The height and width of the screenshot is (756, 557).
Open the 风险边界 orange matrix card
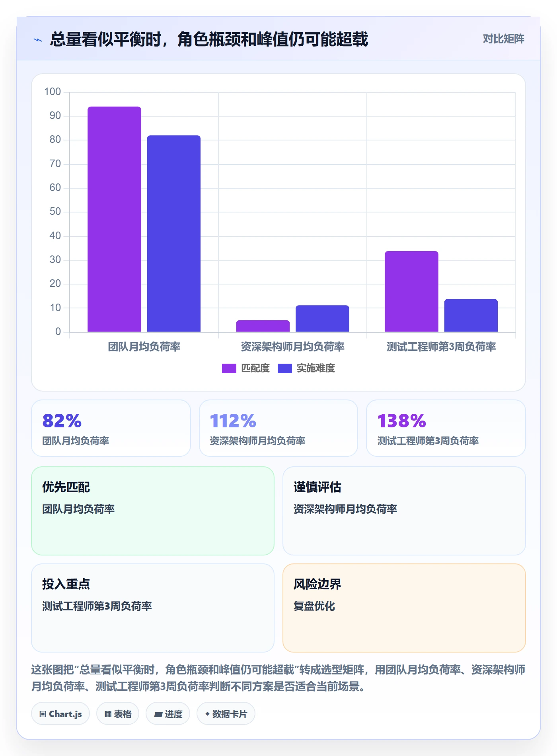coord(404,608)
